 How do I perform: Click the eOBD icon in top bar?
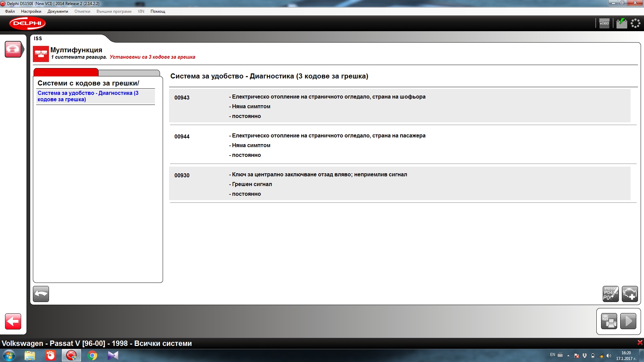[x=604, y=23]
